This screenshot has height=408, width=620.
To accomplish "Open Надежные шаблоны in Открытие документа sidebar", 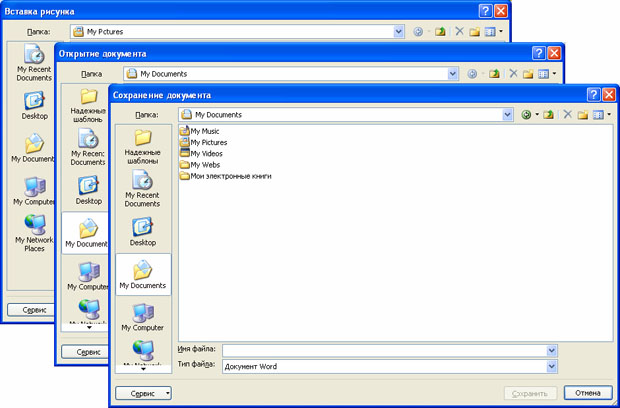I will [88, 105].
